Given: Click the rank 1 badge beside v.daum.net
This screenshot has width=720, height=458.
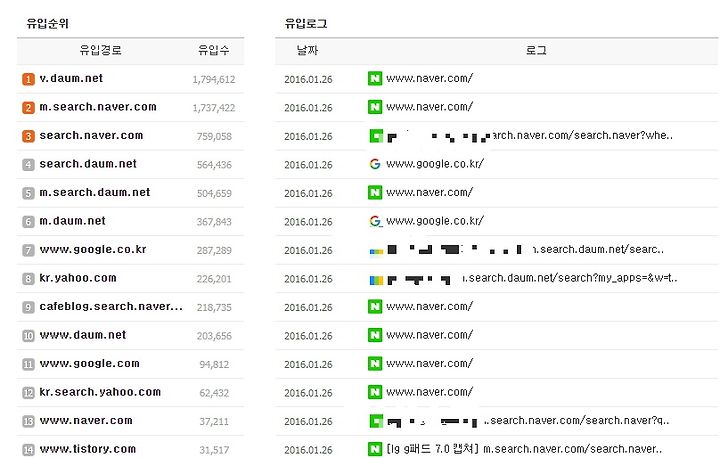Looking at the screenshot, I should point(28,79).
